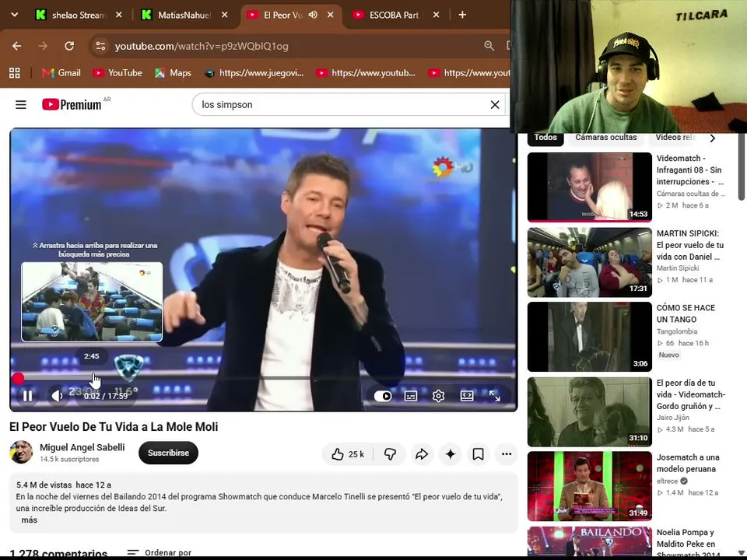
Task: Open the Gmail bookmark
Action: pyautogui.click(x=61, y=73)
